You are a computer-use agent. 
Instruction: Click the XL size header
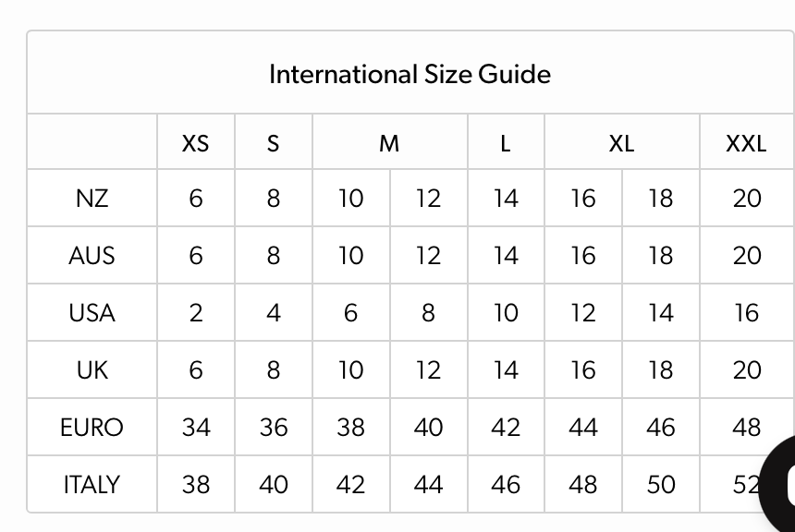(x=621, y=143)
